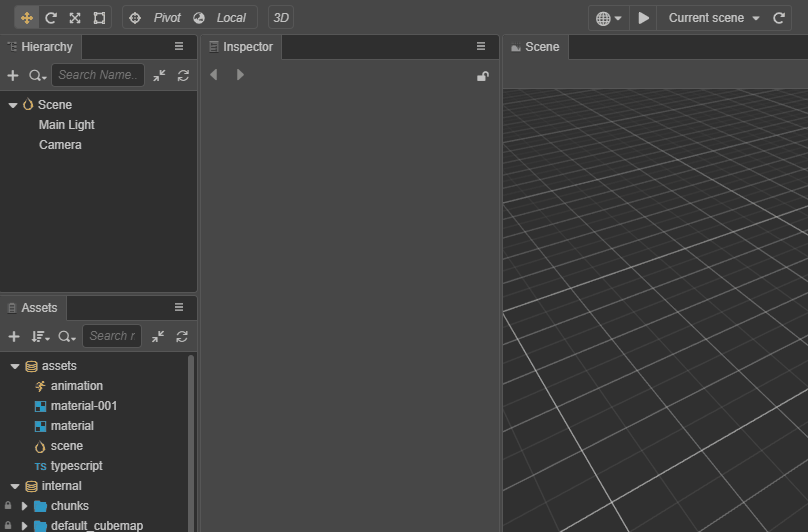The height and width of the screenshot is (532, 808).
Task: Focus the Assets search field
Action: point(112,336)
